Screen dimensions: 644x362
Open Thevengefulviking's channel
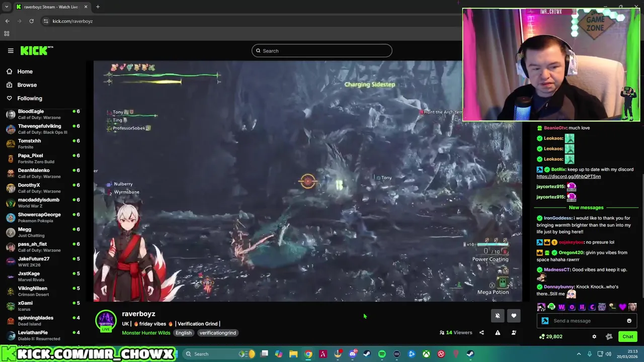pos(43,129)
